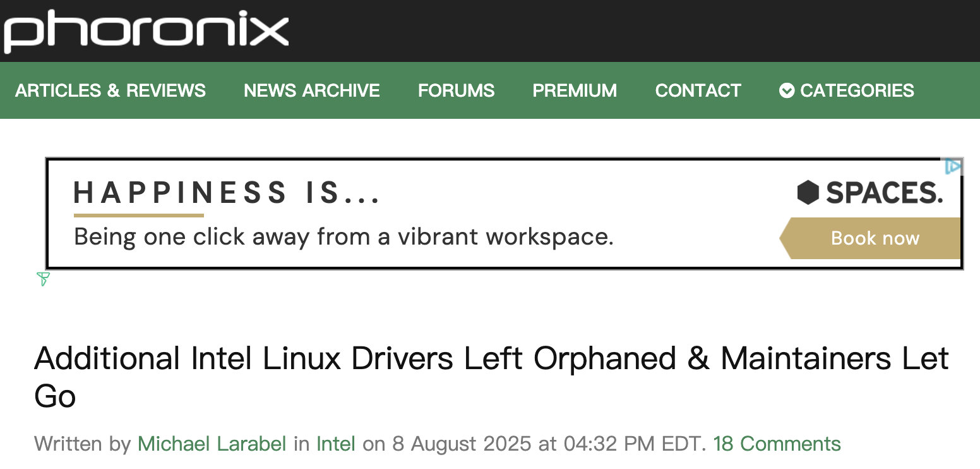Screen dimensions: 980x469
Task: Click the AdChoices icon on the banner
Action: tap(953, 166)
